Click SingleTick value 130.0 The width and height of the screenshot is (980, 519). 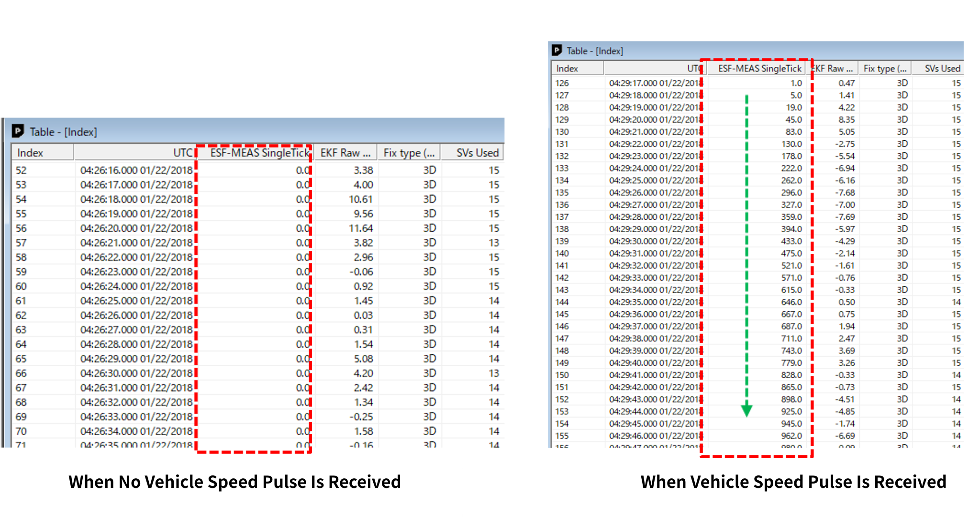791,144
